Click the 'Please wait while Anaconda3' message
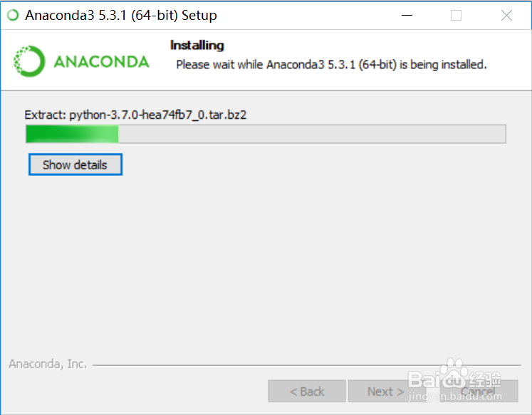The width and height of the screenshot is (532, 415). coord(331,64)
